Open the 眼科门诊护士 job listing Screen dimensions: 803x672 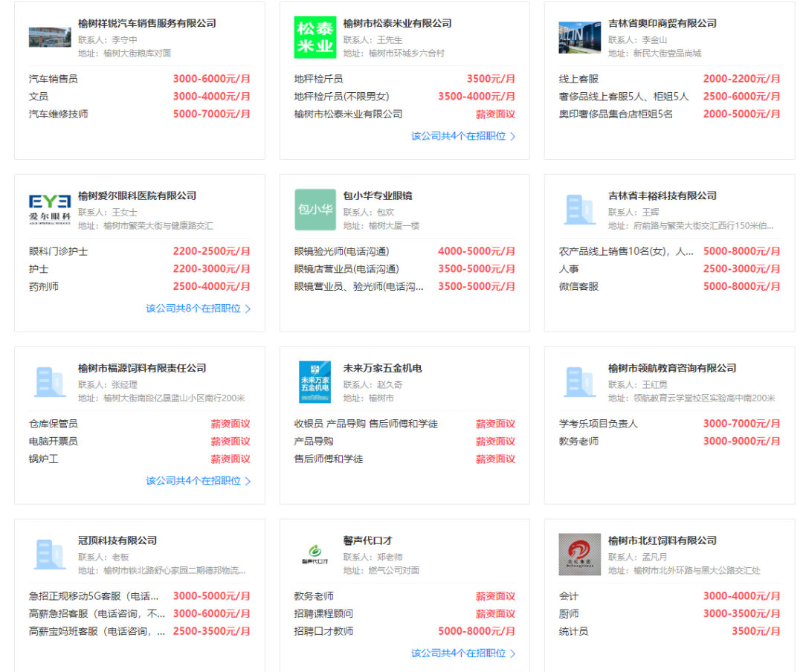59,251
